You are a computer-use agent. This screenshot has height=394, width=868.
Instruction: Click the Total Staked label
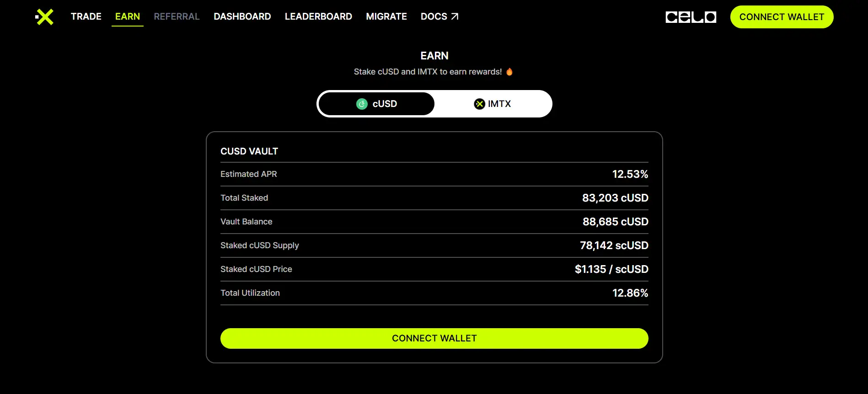[x=244, y=198]
